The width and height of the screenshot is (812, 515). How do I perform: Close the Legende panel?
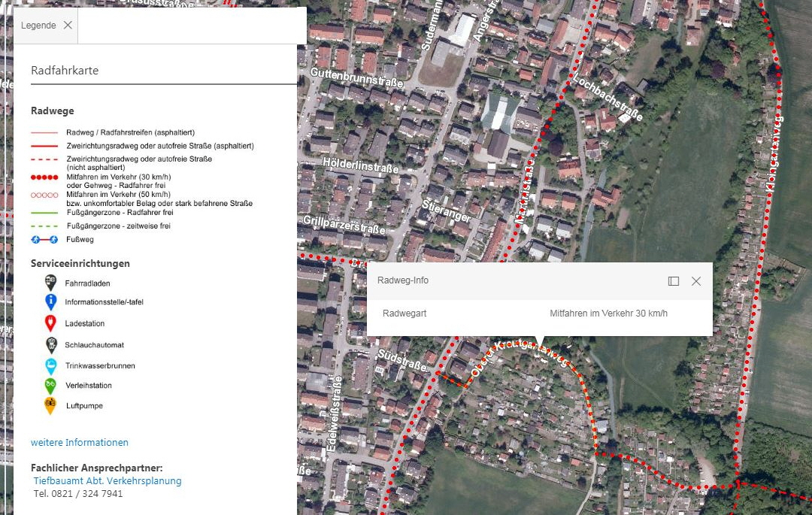point(68,26)
